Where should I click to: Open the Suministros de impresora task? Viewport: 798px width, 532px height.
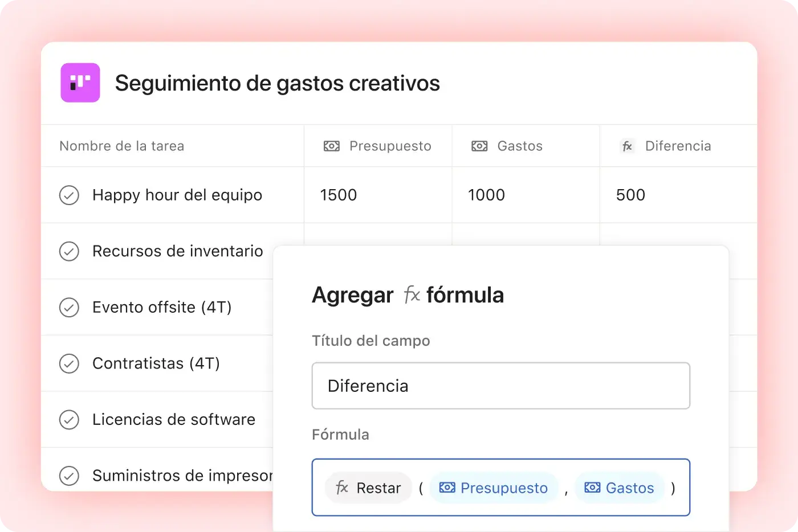pos(182,476)
